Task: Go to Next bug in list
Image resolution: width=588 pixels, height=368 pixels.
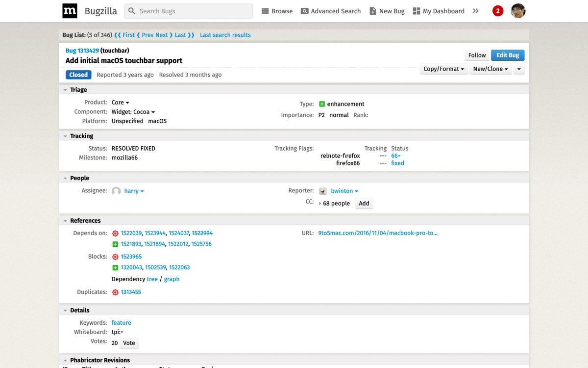Action: click(x=164, y=35)
